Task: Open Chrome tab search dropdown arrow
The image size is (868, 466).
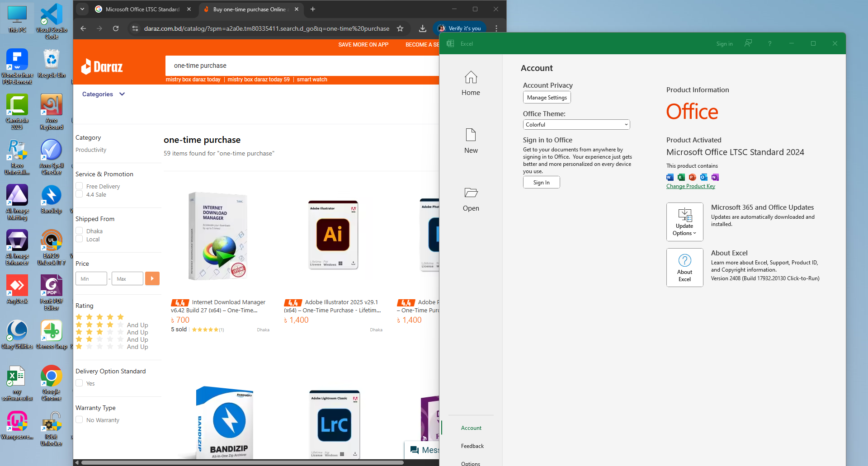Action: [82, 9]
